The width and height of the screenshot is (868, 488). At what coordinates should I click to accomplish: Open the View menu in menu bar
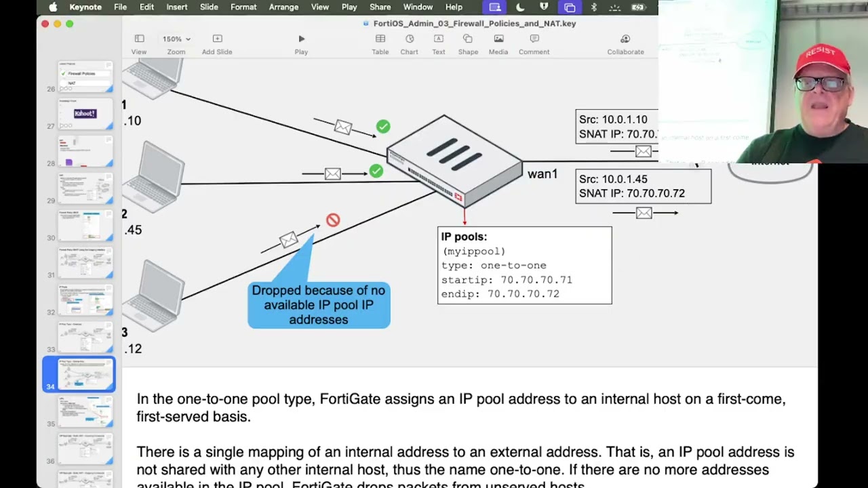coord(320,7)
